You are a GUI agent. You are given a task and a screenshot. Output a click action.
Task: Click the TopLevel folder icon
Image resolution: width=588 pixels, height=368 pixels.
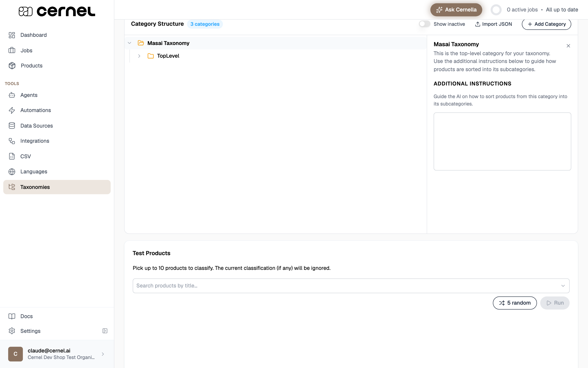point(151,56)
